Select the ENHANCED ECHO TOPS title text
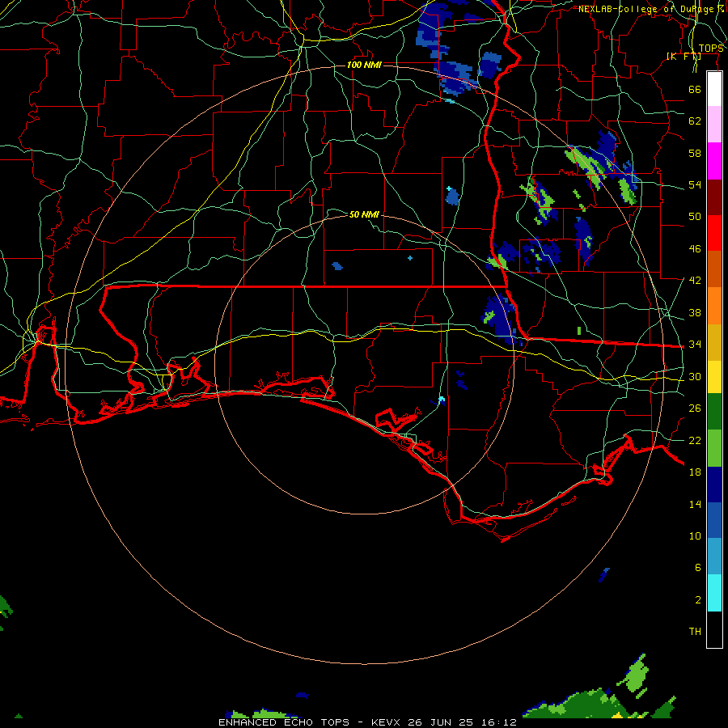The width and height of the screenshot is (728, 728). (x=284, y=722)
